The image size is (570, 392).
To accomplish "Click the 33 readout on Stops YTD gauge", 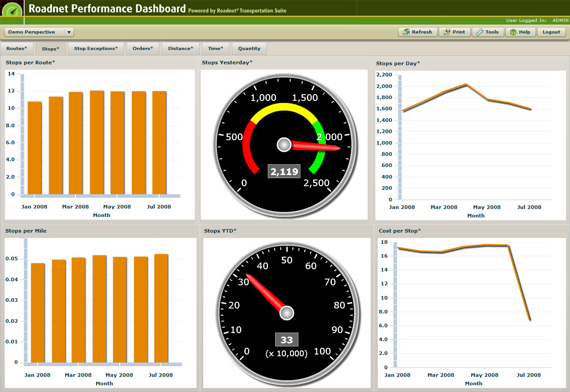I will (x=286, y=340).
